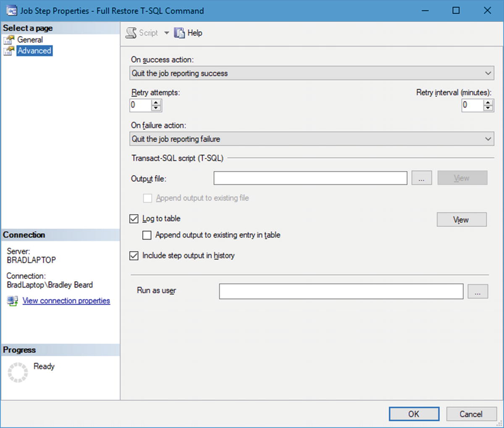Click the Retry interval number field
This screenshot has width=504, height=428.
[472, 105]
